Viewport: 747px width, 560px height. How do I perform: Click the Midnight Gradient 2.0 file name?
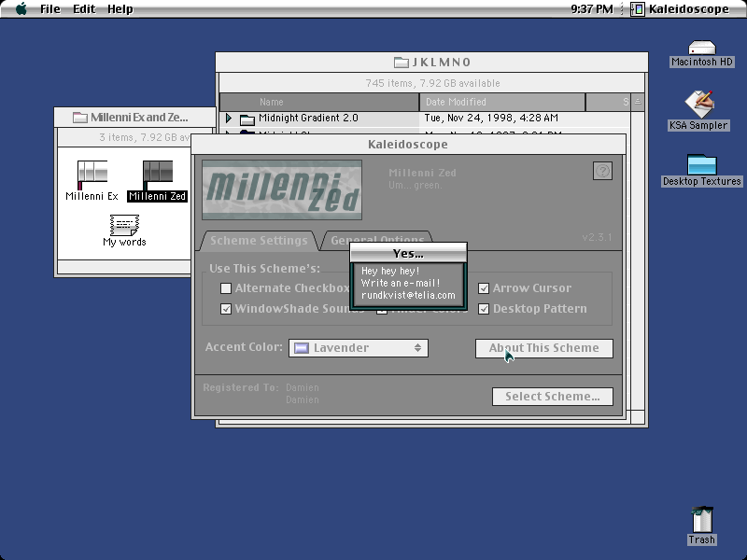308,118
